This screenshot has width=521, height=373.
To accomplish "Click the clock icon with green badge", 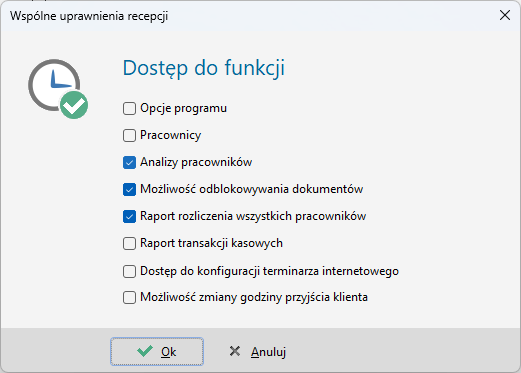I will (58, 89).
